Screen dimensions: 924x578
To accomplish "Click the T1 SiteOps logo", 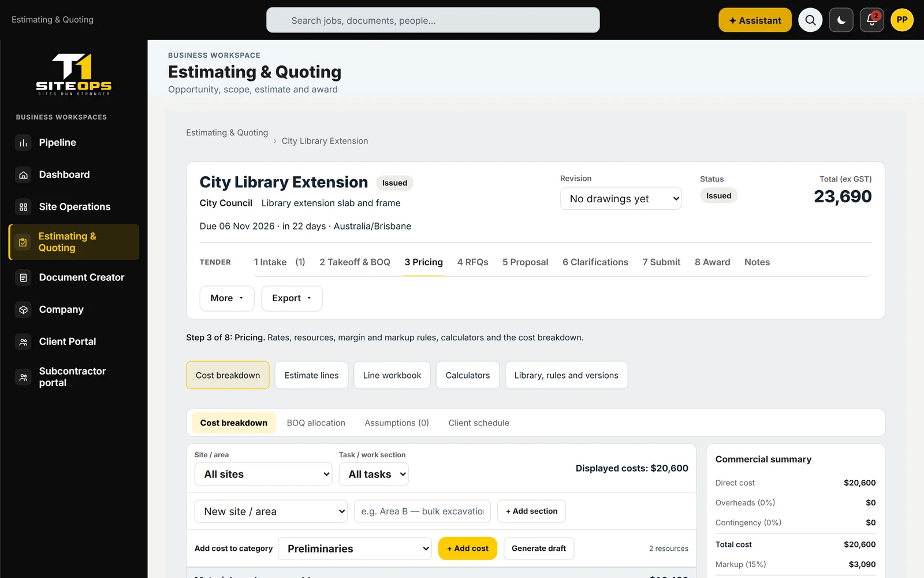I will [73, 74].
